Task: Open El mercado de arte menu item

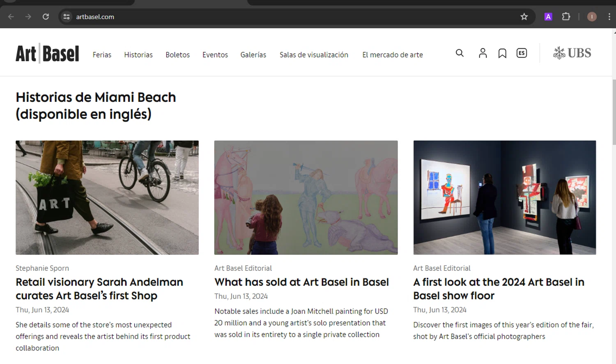Action: (x=393, y=55)
